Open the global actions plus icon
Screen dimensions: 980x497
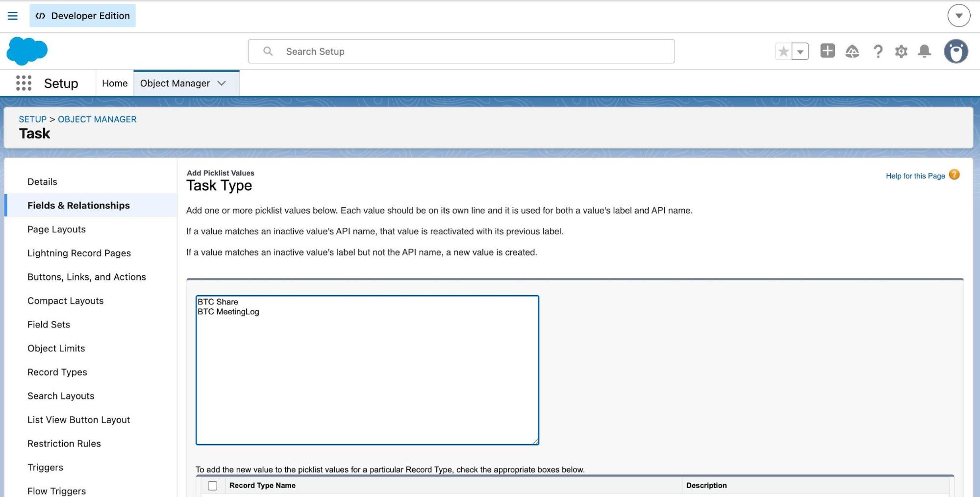pos(828,51)
